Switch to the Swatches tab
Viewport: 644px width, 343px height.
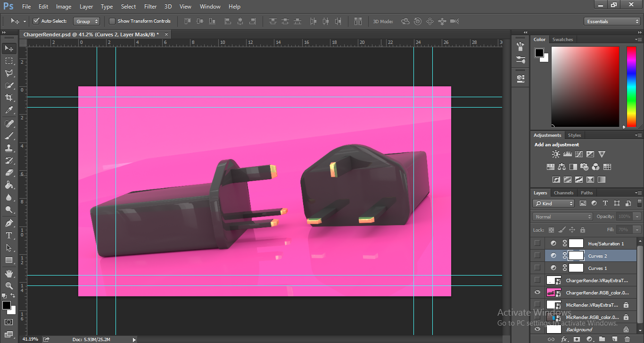[562, 40]
